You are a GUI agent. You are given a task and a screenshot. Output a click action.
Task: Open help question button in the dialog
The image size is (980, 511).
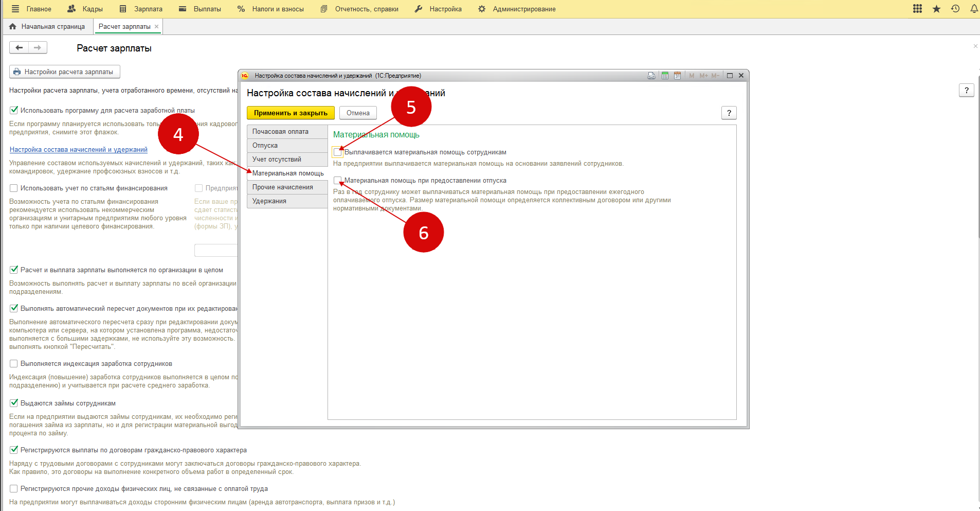pyautogui.click(x=729, y=113)
